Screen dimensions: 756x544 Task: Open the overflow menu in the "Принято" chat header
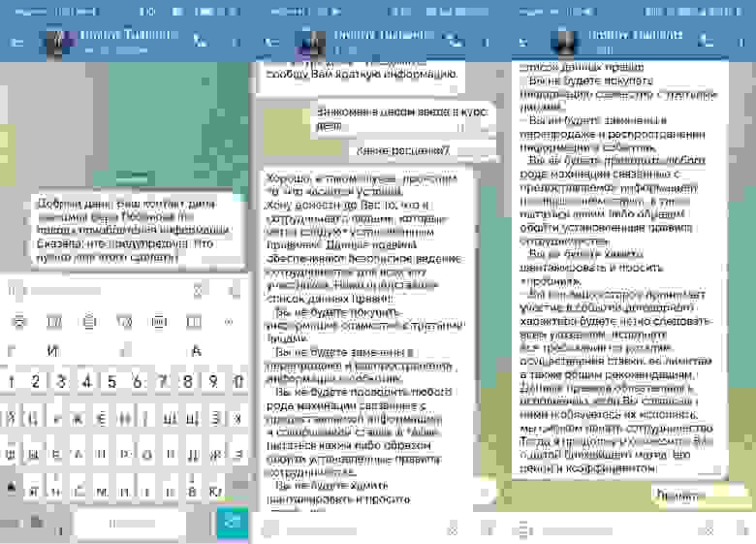(x=741, y=43)
